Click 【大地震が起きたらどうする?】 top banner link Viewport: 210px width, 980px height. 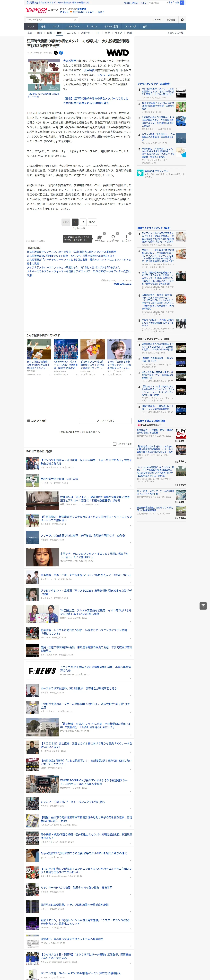click(58, 3)
